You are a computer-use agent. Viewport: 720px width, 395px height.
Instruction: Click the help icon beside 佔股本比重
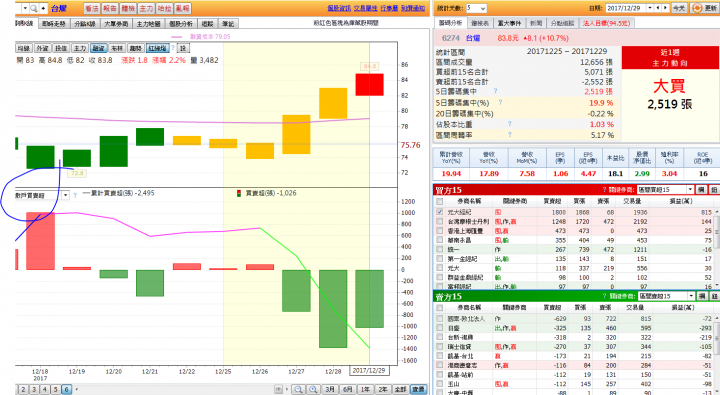510,124
